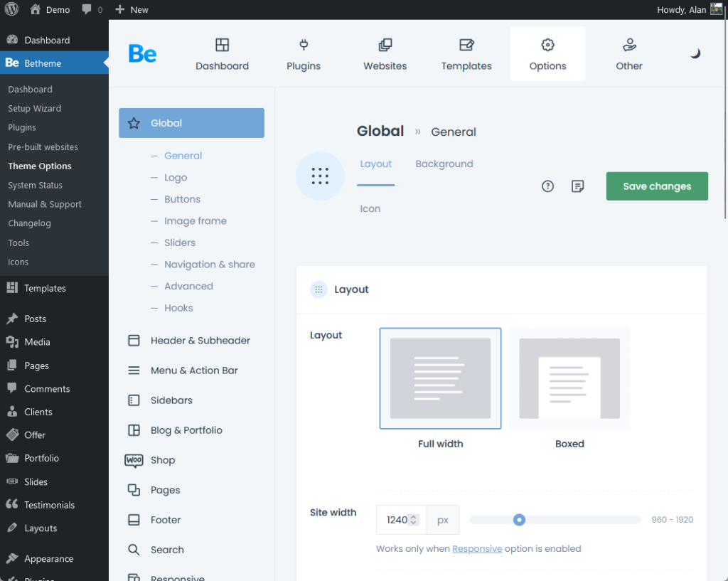This screenshot has width=728, height=581.
Task: Click the Testimonials quote icon
Action: (12, 504)
